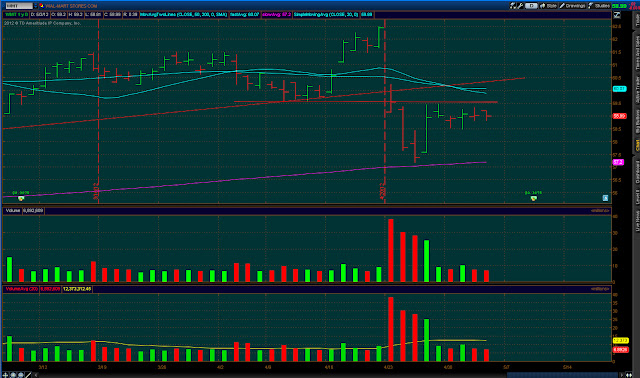Click the magenta 57.2 price bubble on axis
Image resolution: width=640 pixels, height=378 pixels.
point(618,162)
